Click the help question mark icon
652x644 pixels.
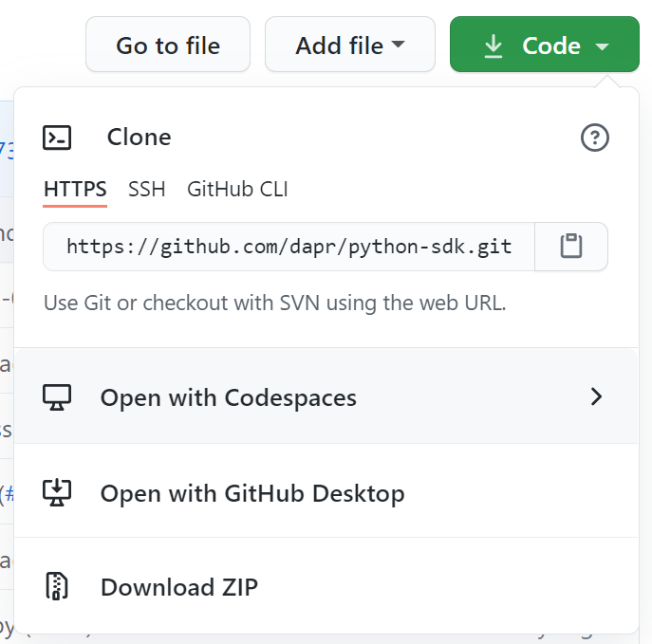tap(594, 138)
